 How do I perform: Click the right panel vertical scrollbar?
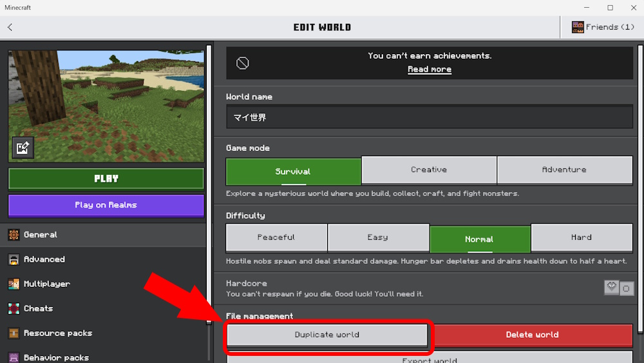tap(640, 189)
